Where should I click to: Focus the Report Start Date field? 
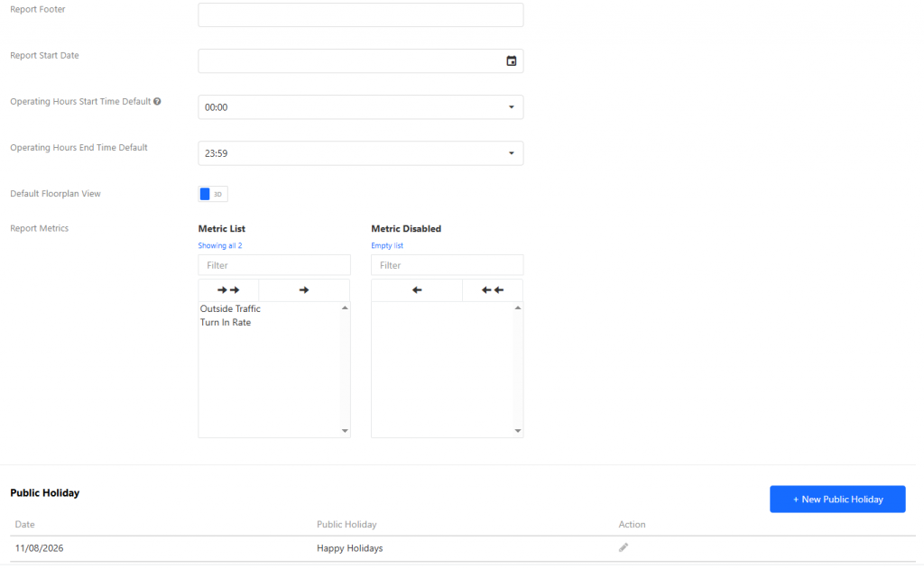(361, 60)
